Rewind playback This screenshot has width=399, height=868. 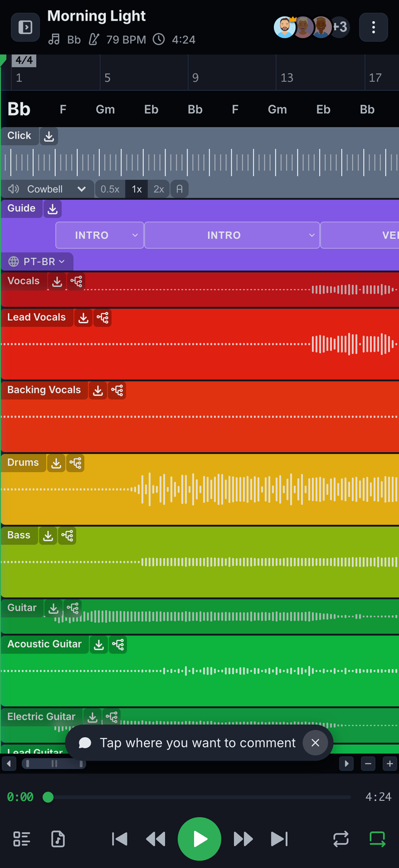156,839
